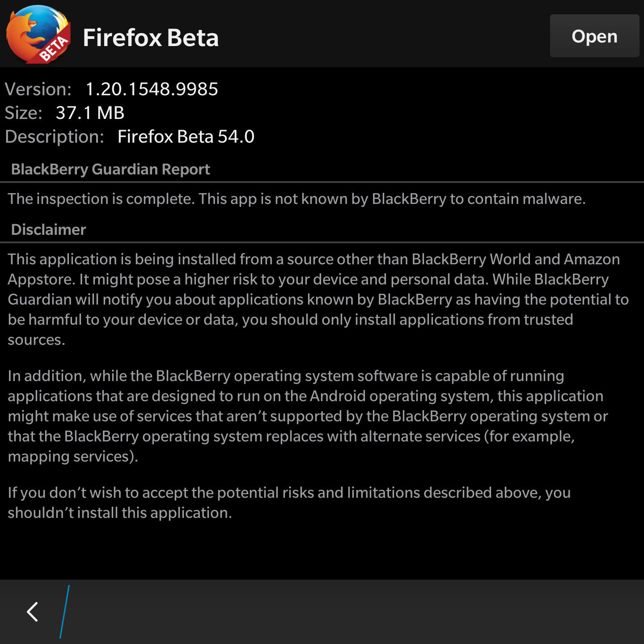
Task: Open the Firefox Beta app
Action: tap(594, 36)
